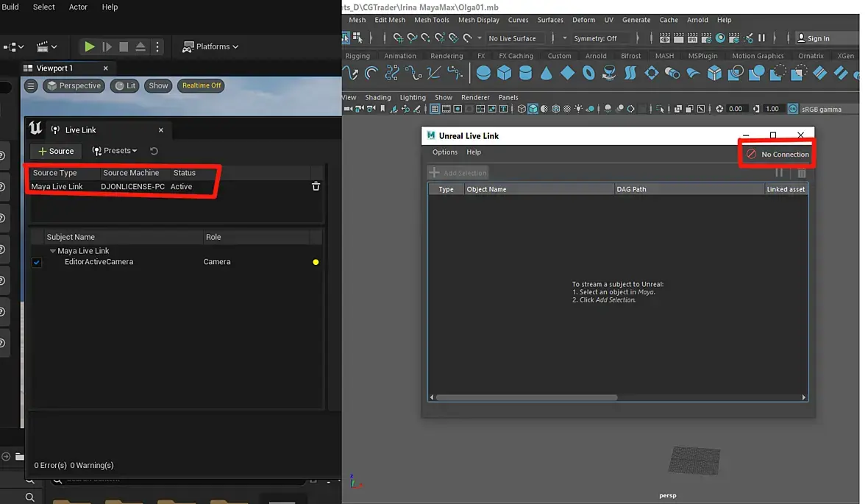868x504 pixels.
Task: Click the Eject button in Unreal toolbar
Action: (140, 46)
